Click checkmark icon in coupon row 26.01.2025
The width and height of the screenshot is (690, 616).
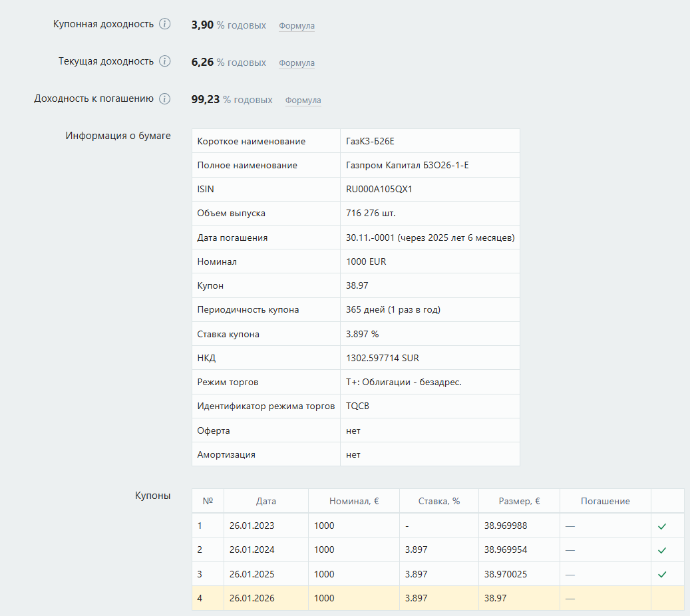click(662, 574)
